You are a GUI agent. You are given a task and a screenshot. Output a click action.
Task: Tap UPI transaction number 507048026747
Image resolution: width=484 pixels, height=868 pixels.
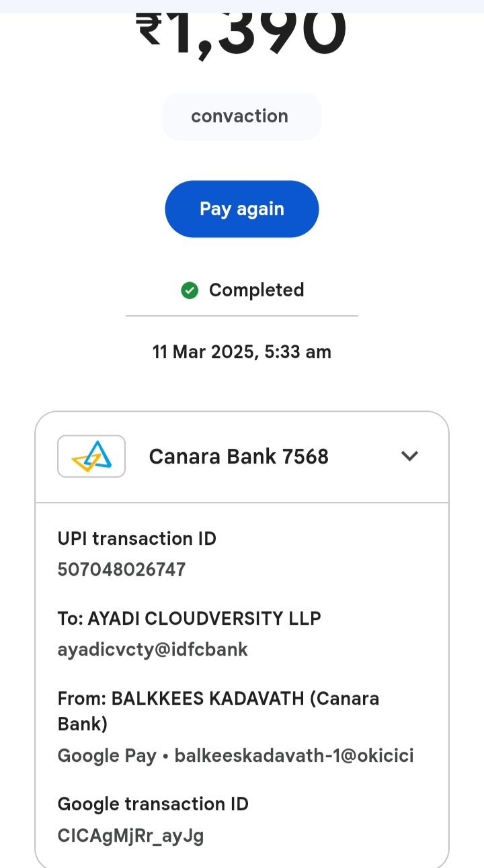click(x=122, y=570)
